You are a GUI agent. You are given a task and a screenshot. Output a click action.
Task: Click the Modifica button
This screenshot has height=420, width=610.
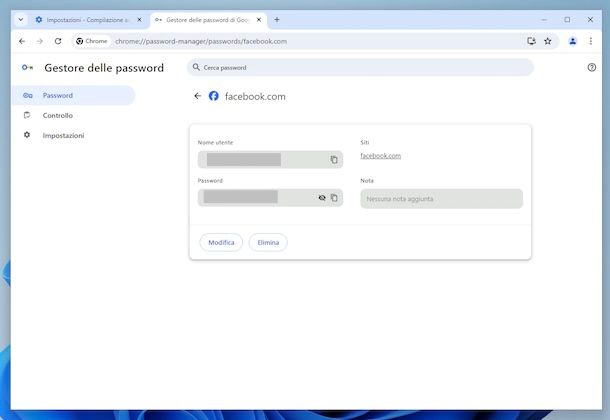pyautogui.click(x=221, y=242)
